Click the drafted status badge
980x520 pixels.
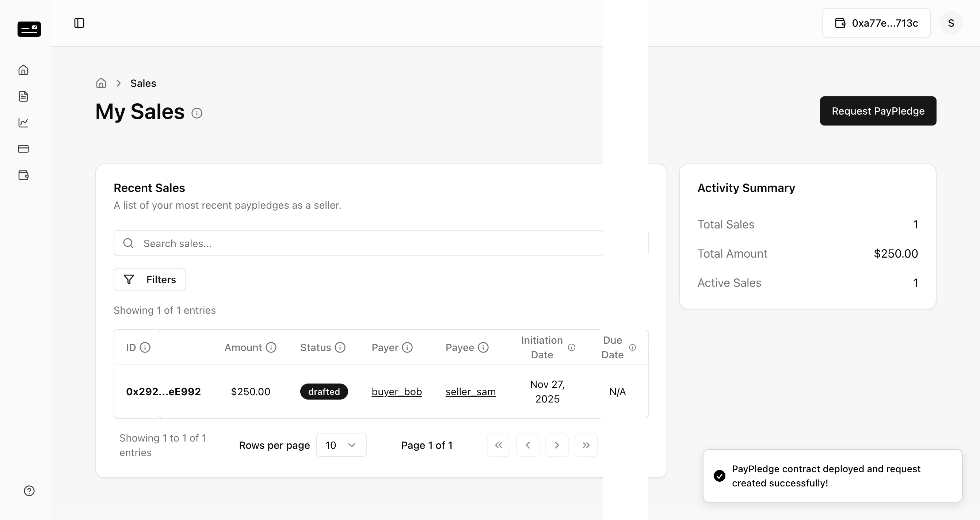(x=324, y=392)
